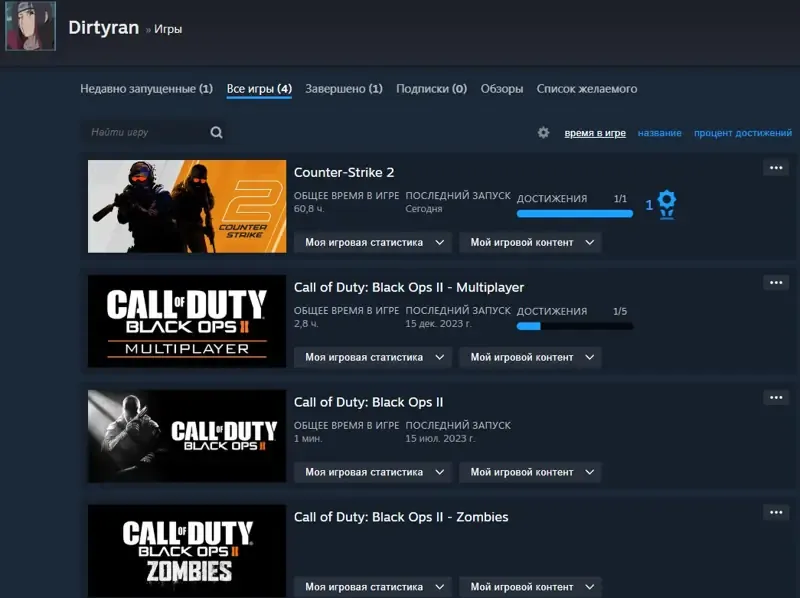Click Call of Duty: Black Ops II - Multiplayer title
Screen dimensions: 800x598
[x=409, y=287]
